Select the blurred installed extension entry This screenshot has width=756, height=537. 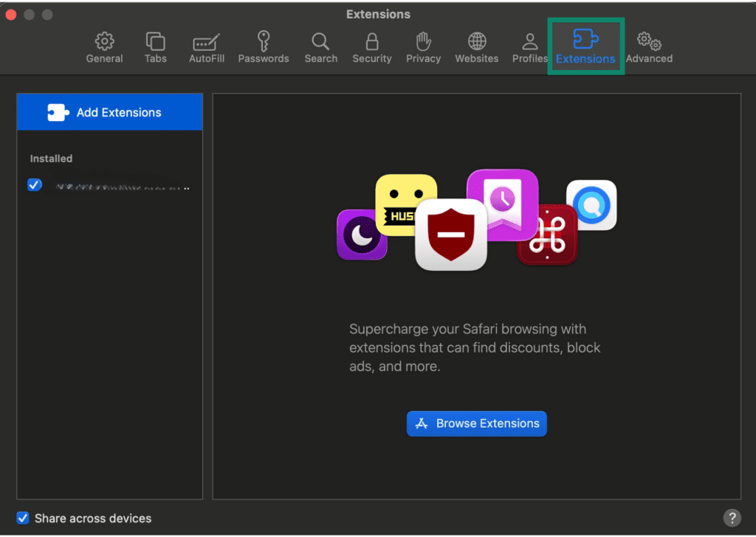(118, 186)
